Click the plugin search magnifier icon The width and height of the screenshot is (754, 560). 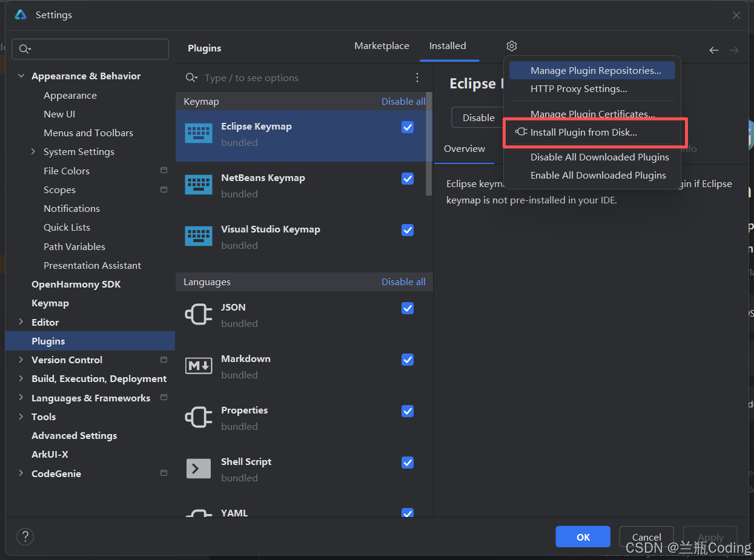point(191,77)
